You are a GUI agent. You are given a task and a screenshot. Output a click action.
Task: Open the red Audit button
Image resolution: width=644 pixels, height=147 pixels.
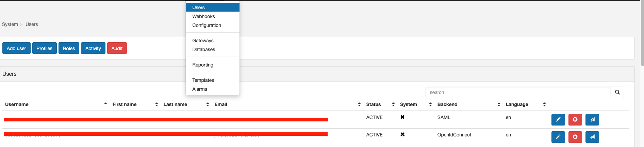pos(117,48)
